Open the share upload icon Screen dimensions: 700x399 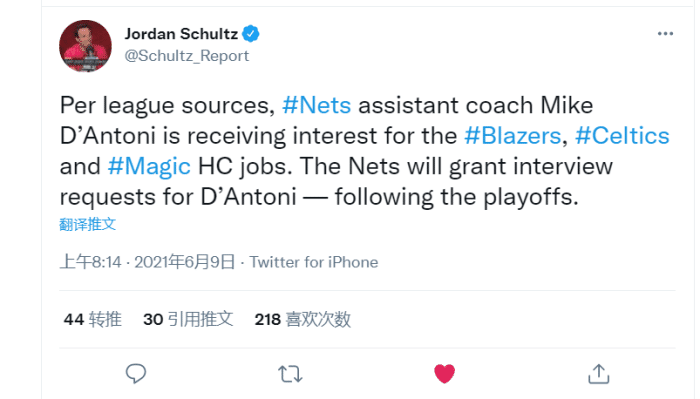(599, 374)
